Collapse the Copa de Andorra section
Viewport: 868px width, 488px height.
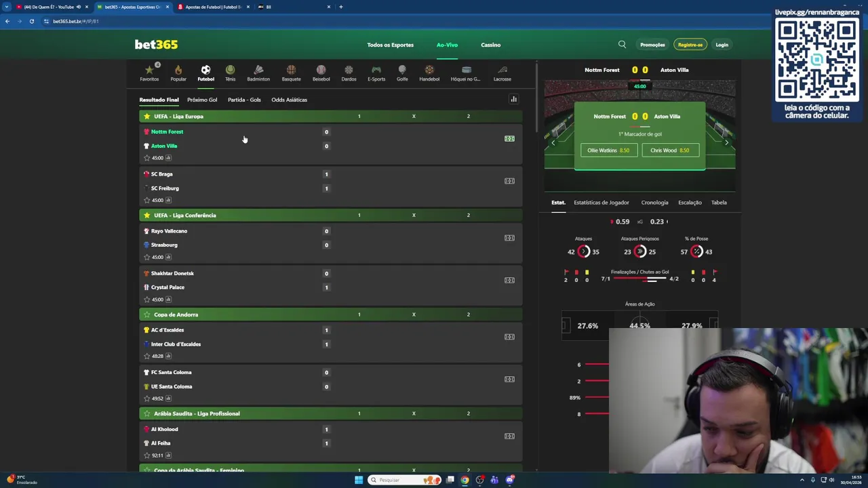click(x=331, y=314)
